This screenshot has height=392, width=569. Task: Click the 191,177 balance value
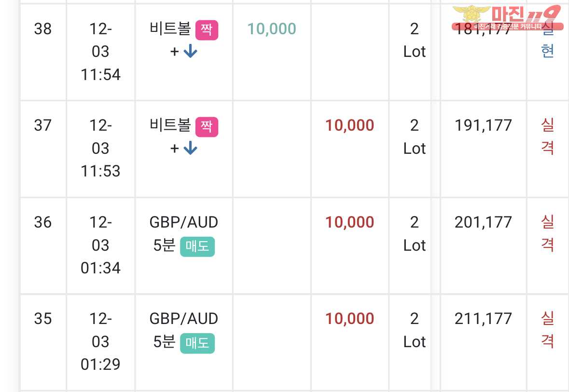(x=483, y=125)
